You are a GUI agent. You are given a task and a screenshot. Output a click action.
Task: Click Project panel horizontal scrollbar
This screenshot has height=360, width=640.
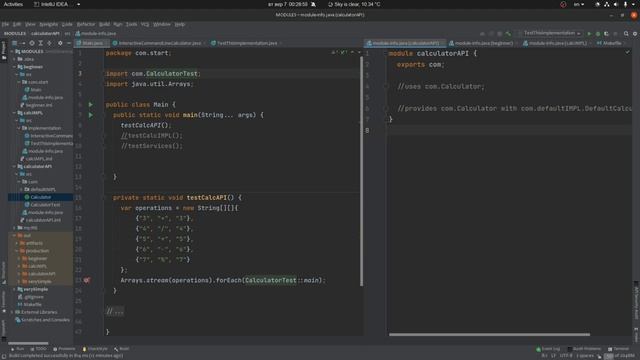click(x=28, y=343)
